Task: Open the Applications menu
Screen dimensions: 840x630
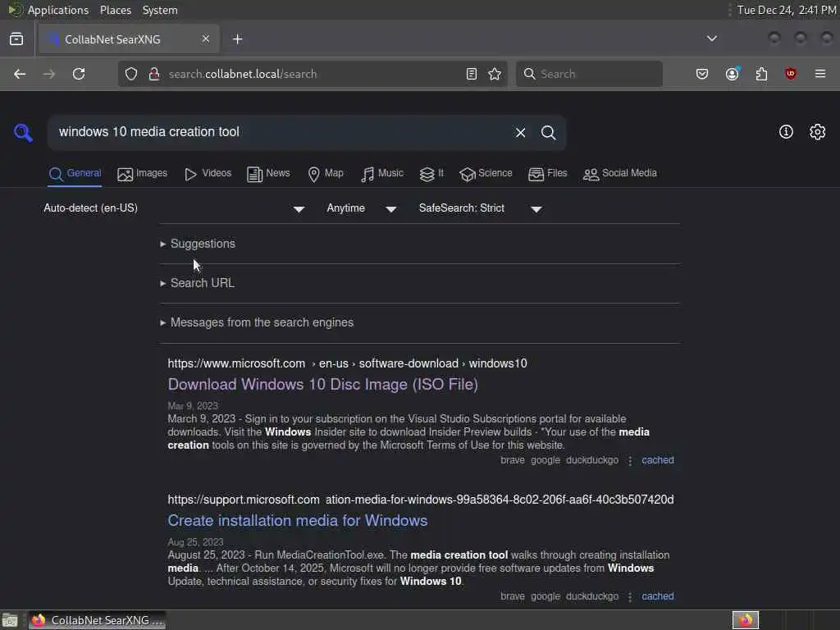Action: coord(58,10)
